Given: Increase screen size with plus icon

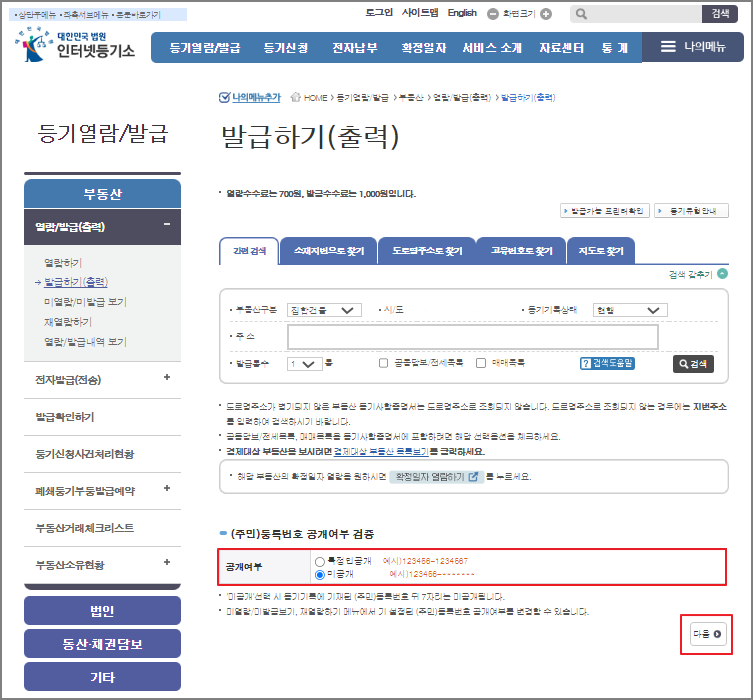Looking at the screenshot, I should click(x=546, y=14).
